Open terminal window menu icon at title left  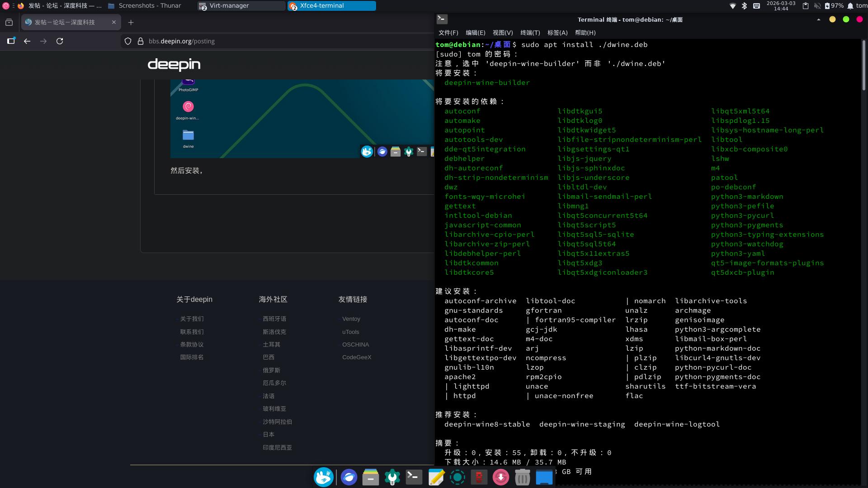click(442, 19)
